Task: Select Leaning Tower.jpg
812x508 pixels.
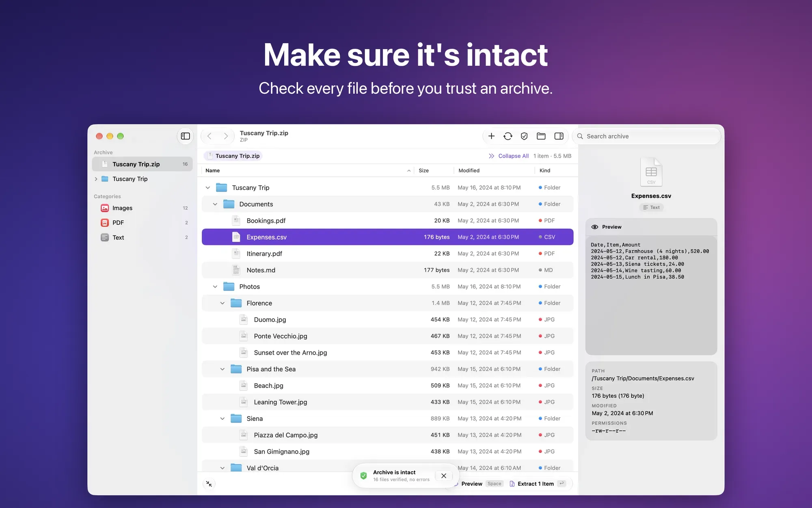Action: (x=387, y=402)
